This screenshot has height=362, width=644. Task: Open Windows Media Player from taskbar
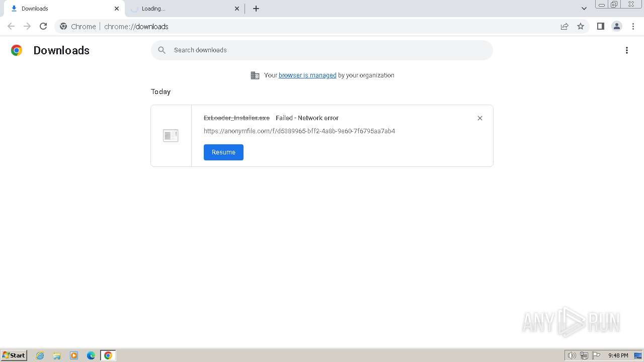click(74, 355)
